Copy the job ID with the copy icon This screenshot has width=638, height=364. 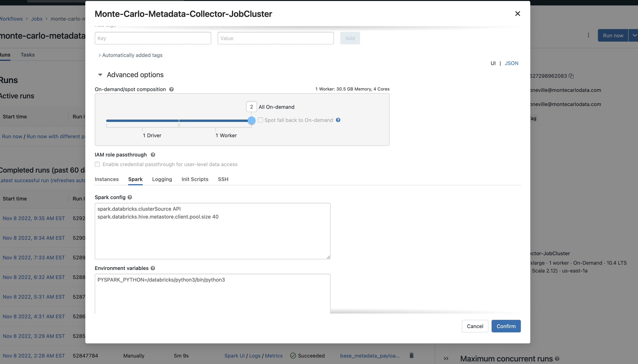pyautogui.click(x=571, y=76)
